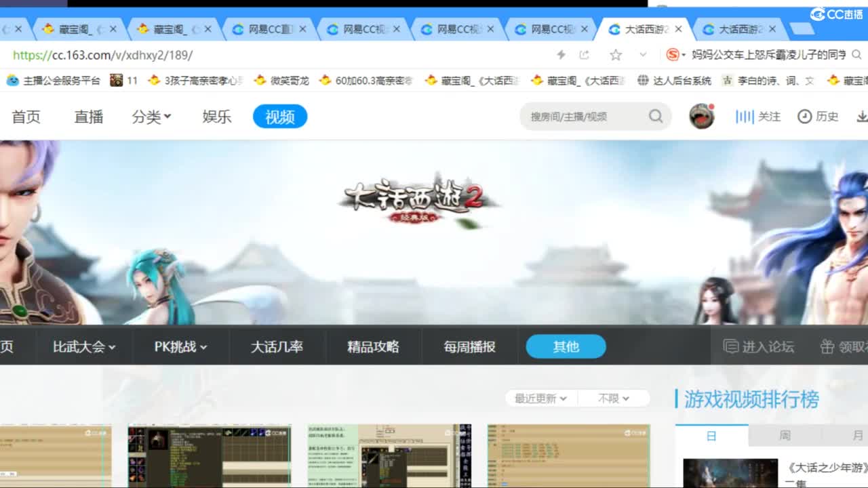Click the 进入论坛 link
Viewport: 868px width, 488px height.
click(768, 346)
